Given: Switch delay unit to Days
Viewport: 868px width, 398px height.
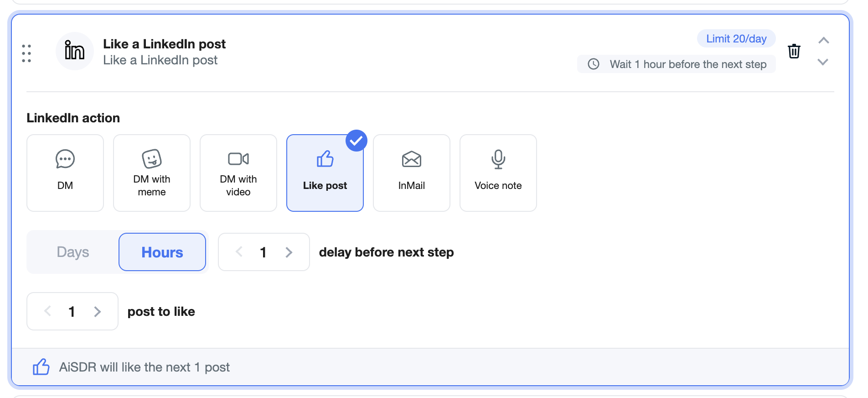Looking at the screenshot, I should tap(73, 252).
